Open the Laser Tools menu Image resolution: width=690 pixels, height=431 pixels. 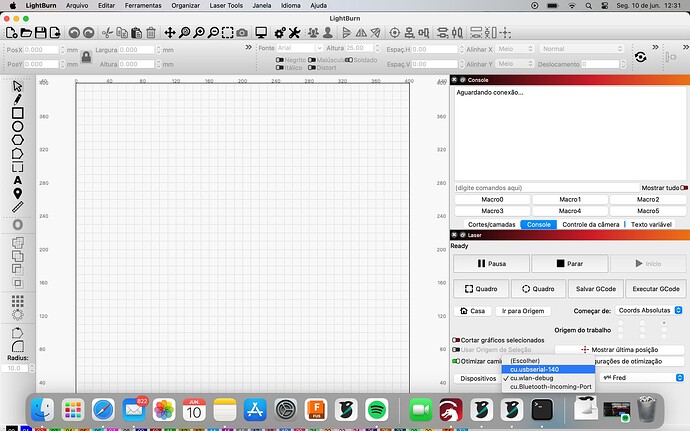pyautogui.click(x=226, y=6)
